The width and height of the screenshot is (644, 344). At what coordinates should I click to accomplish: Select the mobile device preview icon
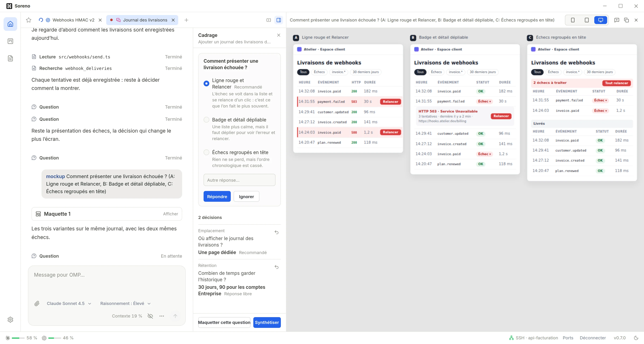pyautogui.click(x=572, y=20)
